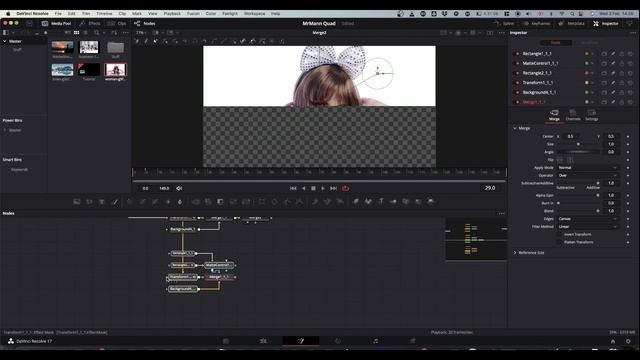Open the Keyframes panel button
640x360 pixels.
coord(536,24)
